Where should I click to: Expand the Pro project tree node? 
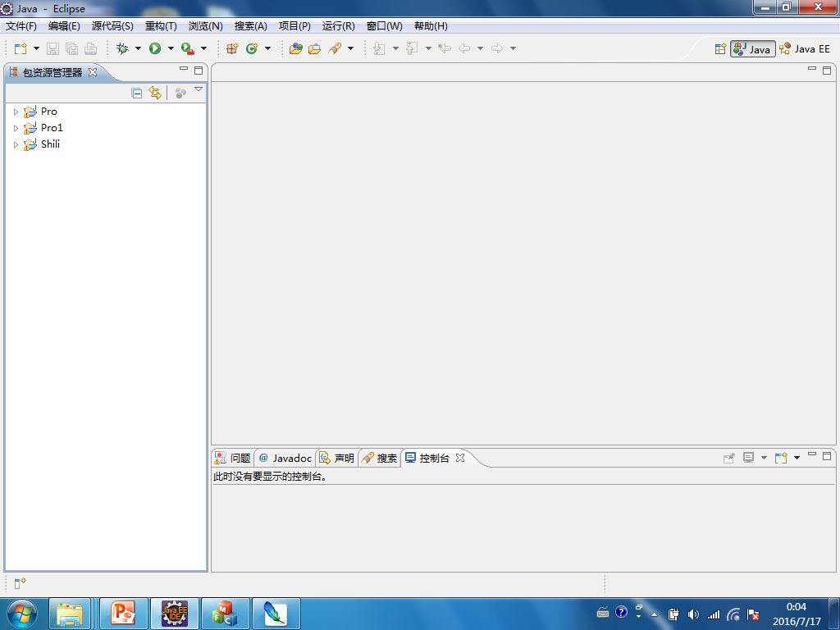pyautogui.click(x=16, y=112)
